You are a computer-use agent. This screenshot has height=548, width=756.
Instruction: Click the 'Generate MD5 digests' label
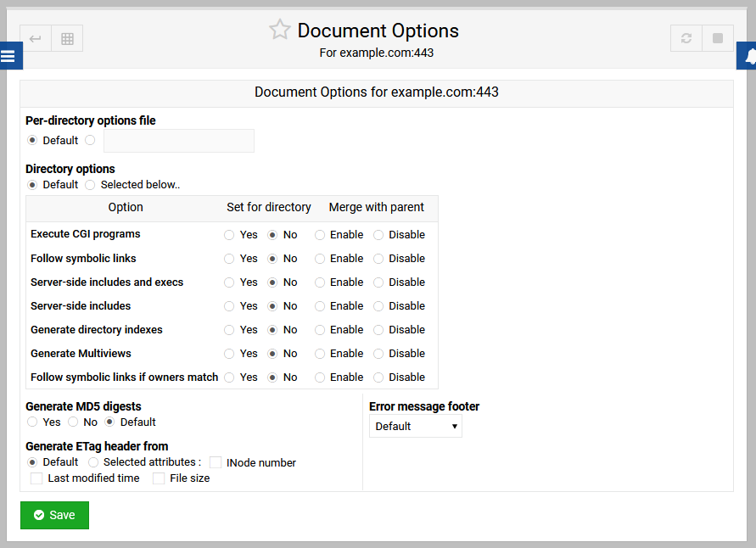click(x=83, y=407)
